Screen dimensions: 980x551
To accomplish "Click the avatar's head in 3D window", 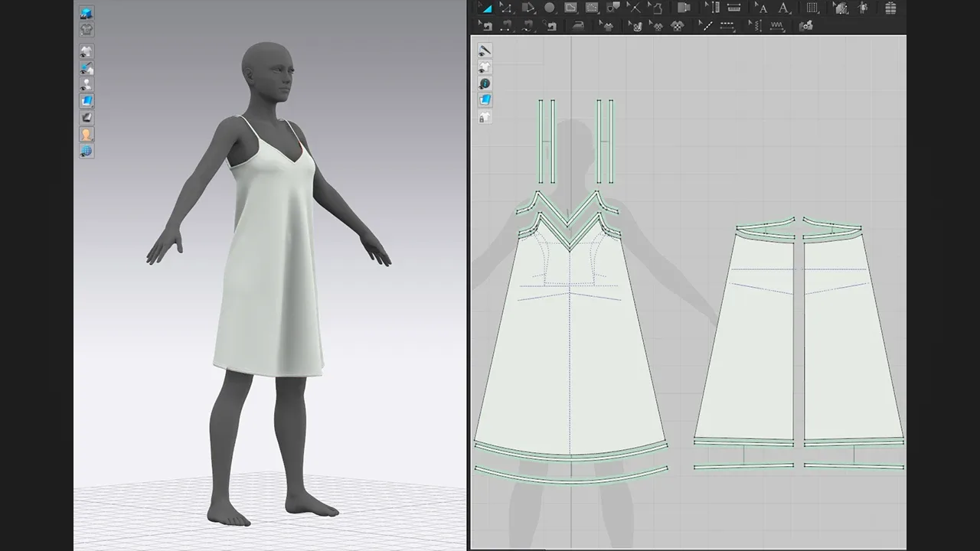I will tap(268, 73).
